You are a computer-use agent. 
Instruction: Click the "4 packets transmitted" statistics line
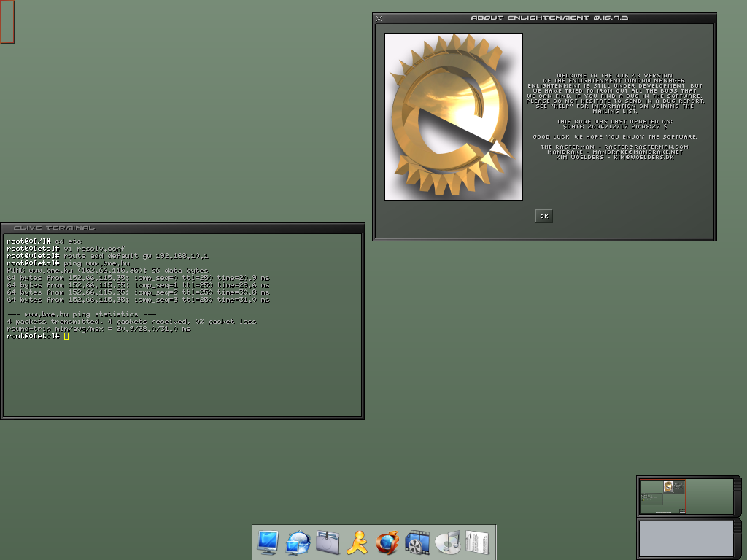click(131, 322)
